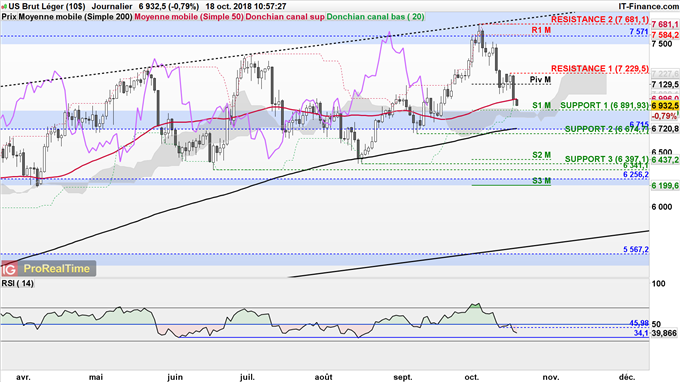Click the SUPPORT 3 (6 397,1) label
Image resolution: width=680 pixels, height=382 pixels.
point(607,159)
